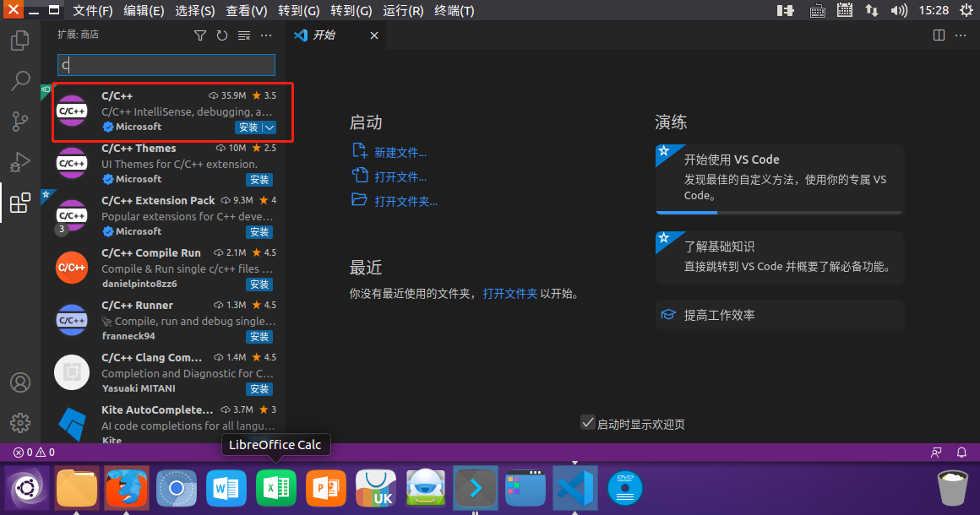This screenshot has height=515, width=980.
Task: Split the editor to the right
Action: click(939, 35)
